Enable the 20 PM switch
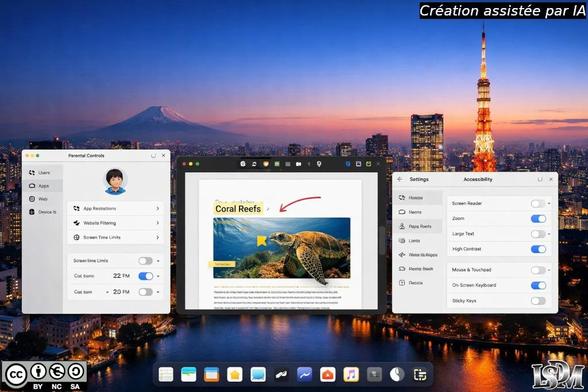 click(145, 292)
